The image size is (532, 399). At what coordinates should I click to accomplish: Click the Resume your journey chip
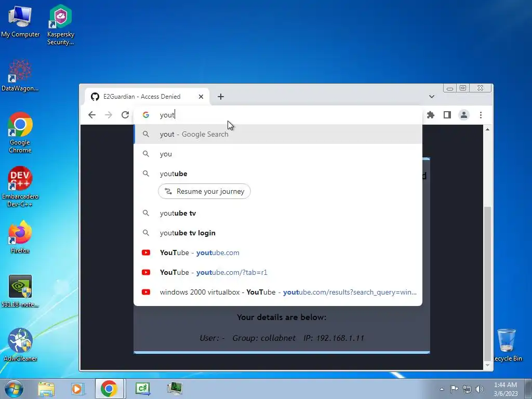(x=204, y=191)
